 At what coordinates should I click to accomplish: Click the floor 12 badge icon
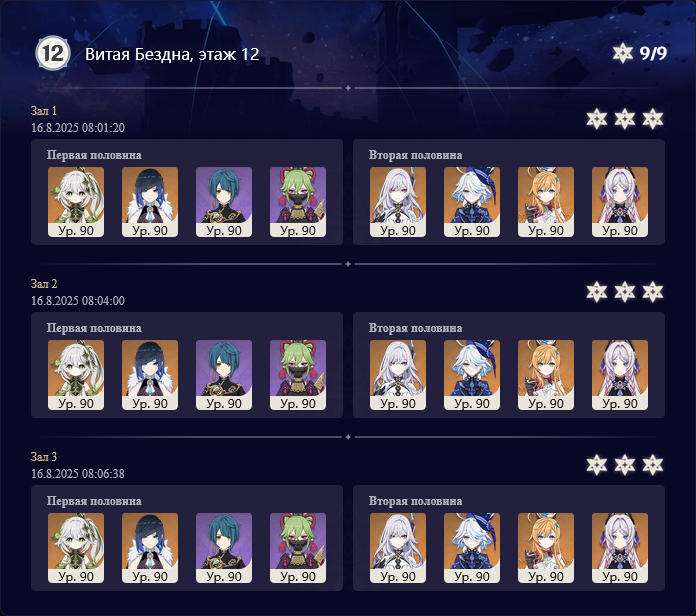53,53
